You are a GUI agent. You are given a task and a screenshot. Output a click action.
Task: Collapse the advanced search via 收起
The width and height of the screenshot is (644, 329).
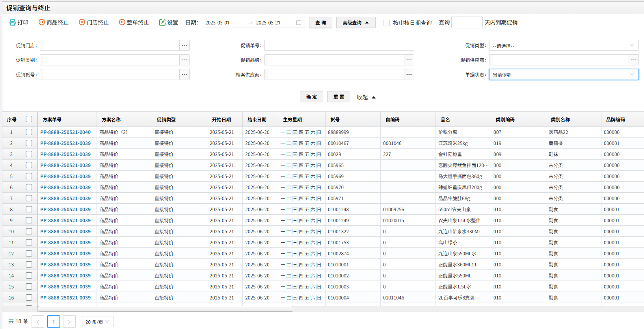click(366, 97)
